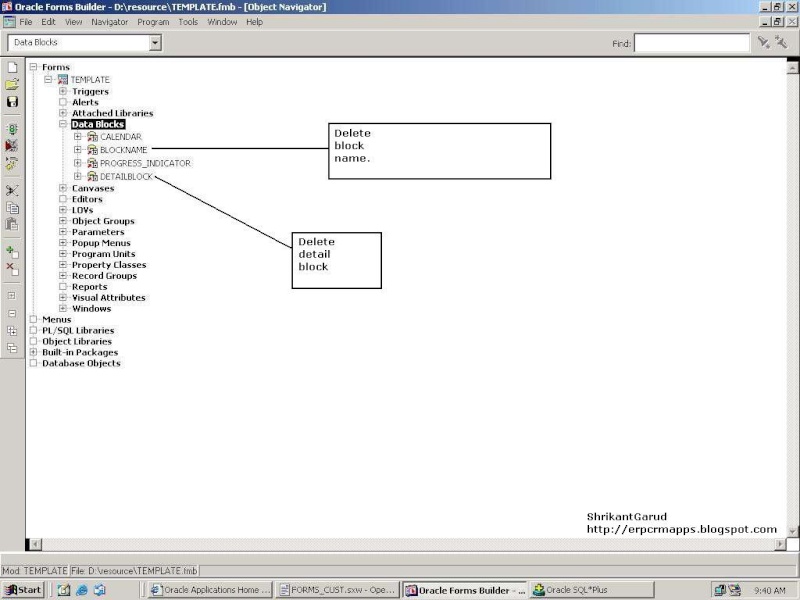Switch to Oracle Applications Home taskbar window
800x600 pixels.
(210, 590)
